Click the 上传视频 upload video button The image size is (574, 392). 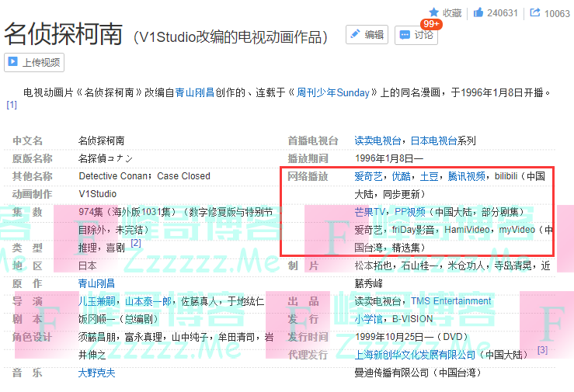(34, 63)
